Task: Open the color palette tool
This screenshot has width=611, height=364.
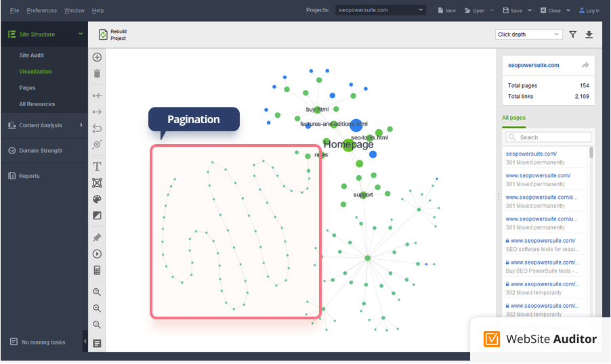Action: (x=97, y=200)
